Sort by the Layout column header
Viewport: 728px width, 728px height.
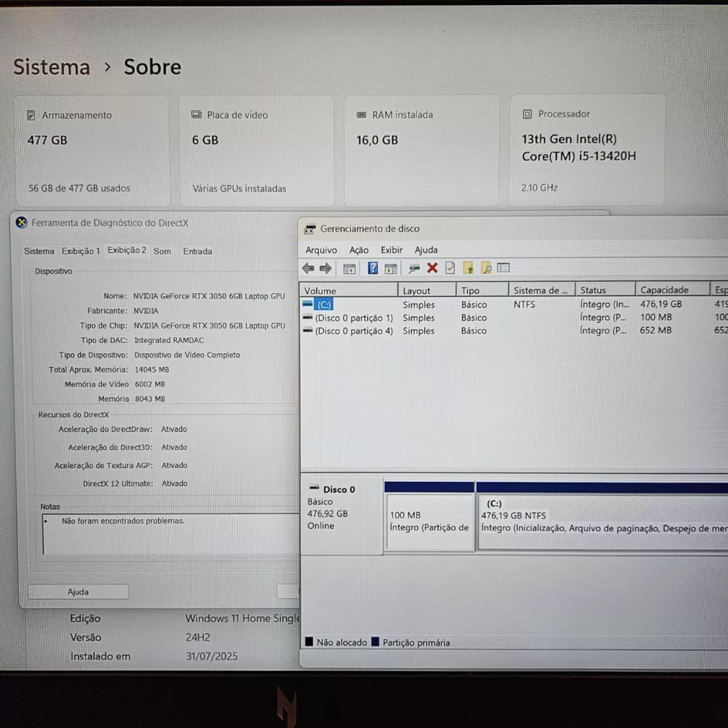(x=427, y=290)
